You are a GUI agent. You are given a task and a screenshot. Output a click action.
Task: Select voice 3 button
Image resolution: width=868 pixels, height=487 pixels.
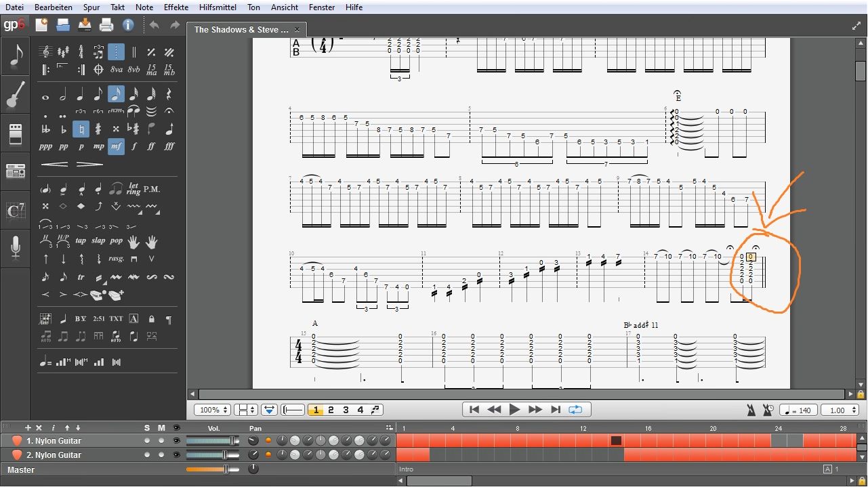pyautogui.click(x=346, y=410)
